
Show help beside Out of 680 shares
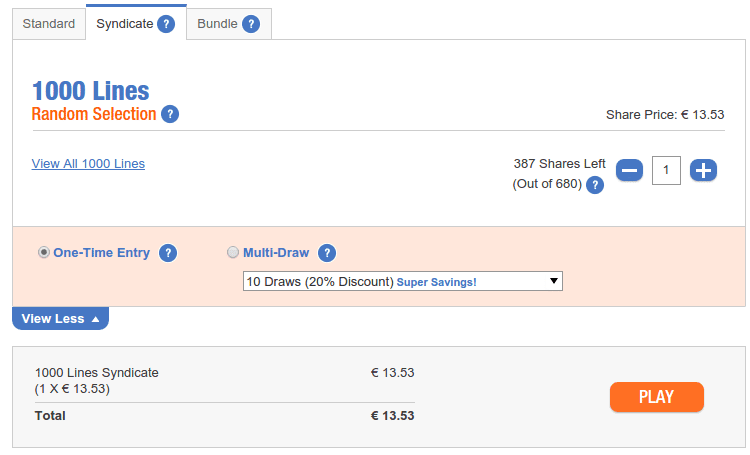595,185
